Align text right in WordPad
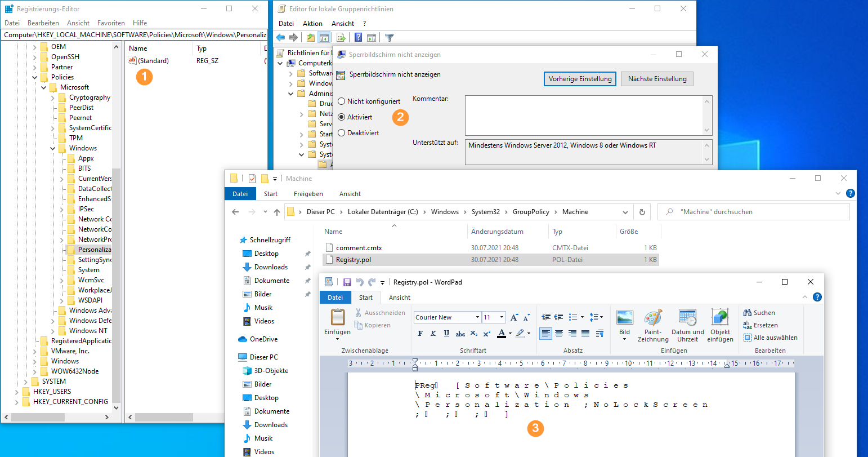The width and height of the screenshot is (868, 457). coord(572,334)
